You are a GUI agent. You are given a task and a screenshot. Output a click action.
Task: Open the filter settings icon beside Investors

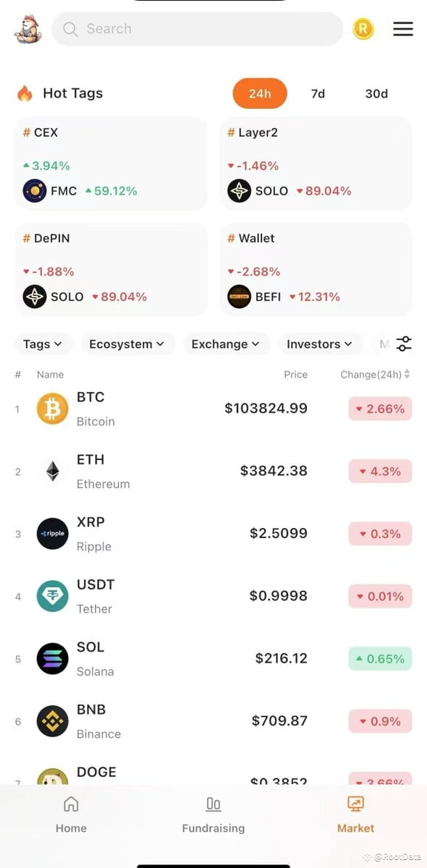(403, 344)
